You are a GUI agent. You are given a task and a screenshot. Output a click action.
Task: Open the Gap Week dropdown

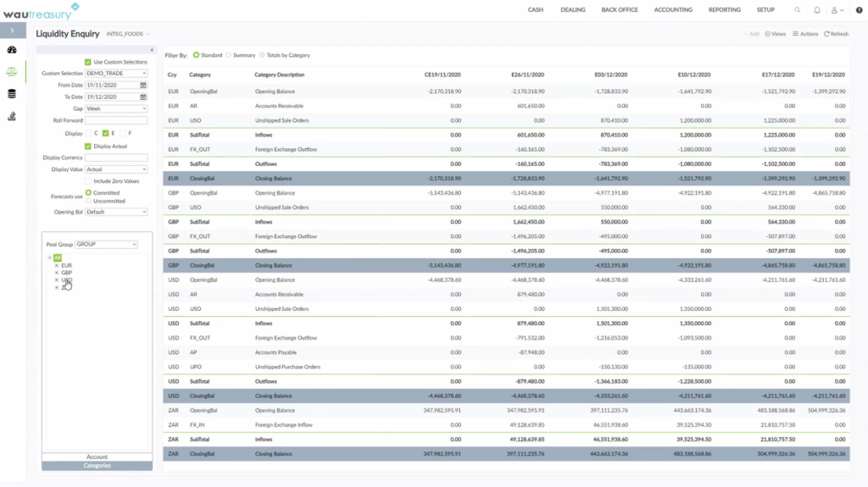click(x=116, y=108)
